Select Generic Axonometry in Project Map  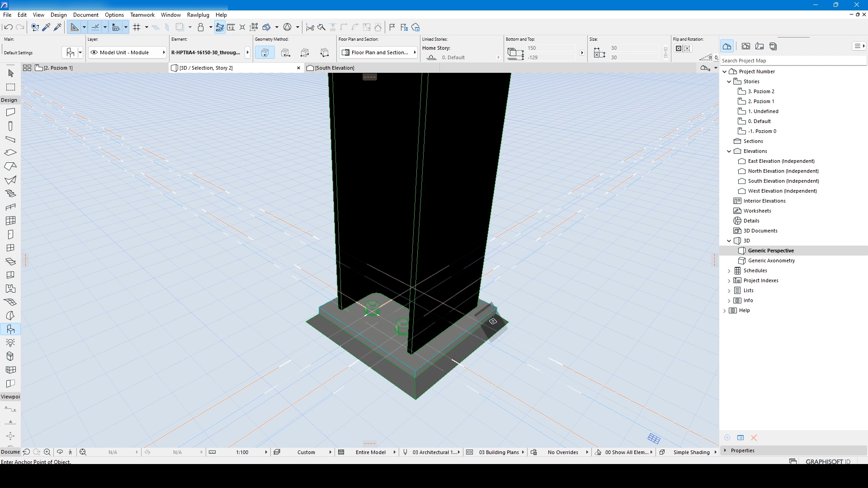[x=771, y=261]
